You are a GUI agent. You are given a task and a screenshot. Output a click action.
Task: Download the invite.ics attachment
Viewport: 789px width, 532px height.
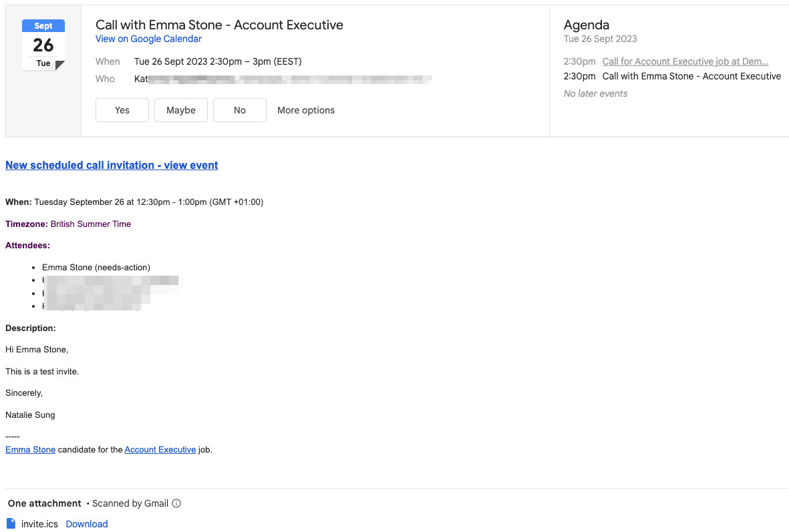click(x=86, y=524)
